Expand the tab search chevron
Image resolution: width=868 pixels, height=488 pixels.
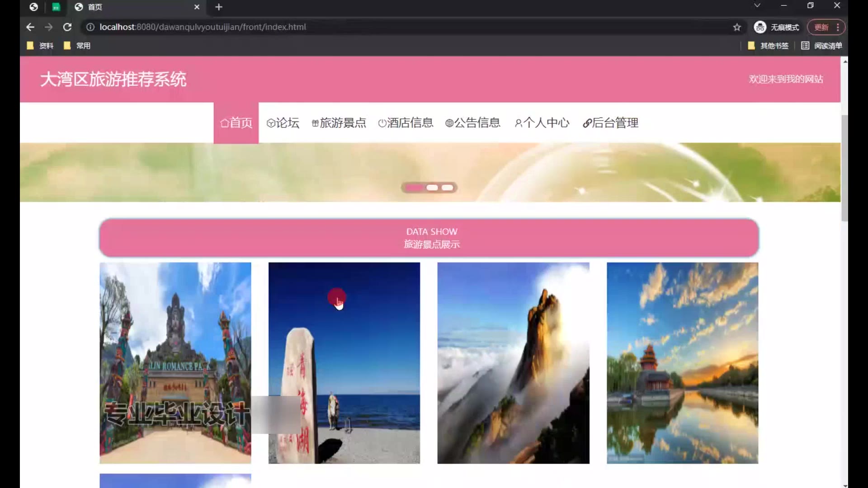[757, 5]
